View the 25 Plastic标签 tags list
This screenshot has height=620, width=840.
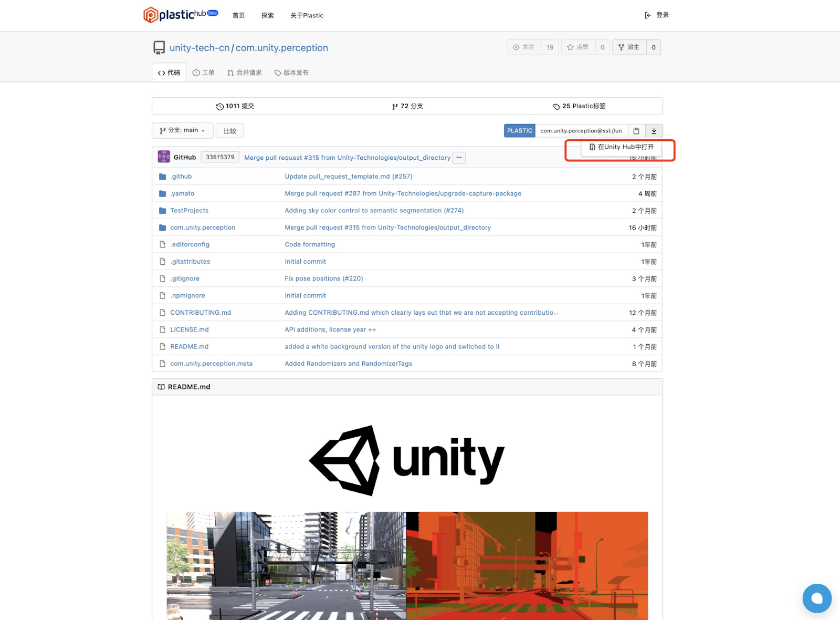click(580, 106)
